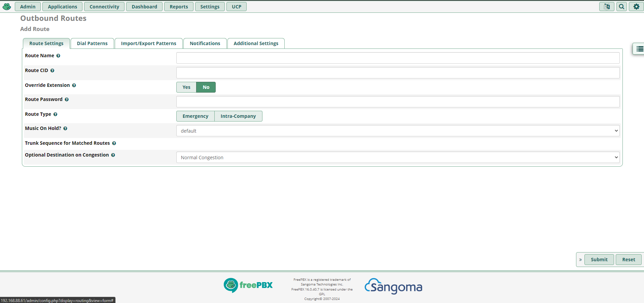Click the Reset button
This screenshot has height=303, width=644.
tap(628, 260)
